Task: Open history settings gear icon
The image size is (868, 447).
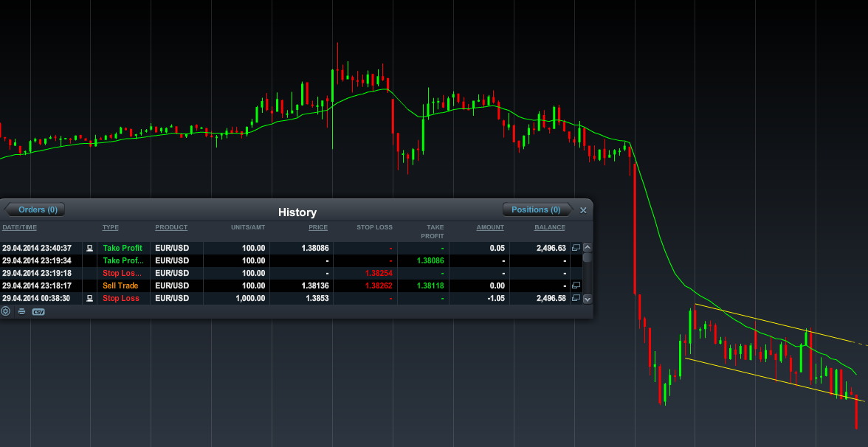Action: click(x=6, y=311)
